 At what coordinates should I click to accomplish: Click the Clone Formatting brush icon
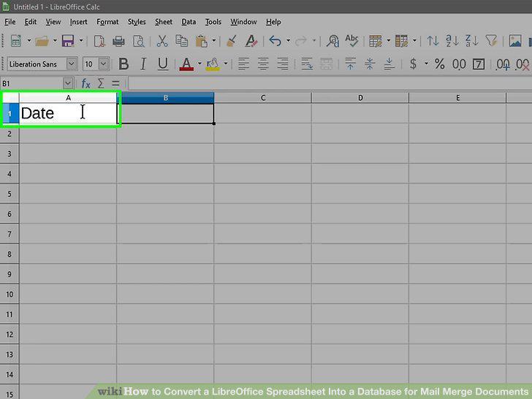[x=232, y=41]
